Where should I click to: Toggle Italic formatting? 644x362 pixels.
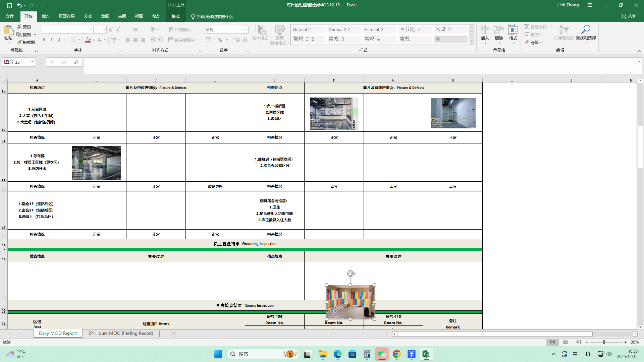coord(51,40)
